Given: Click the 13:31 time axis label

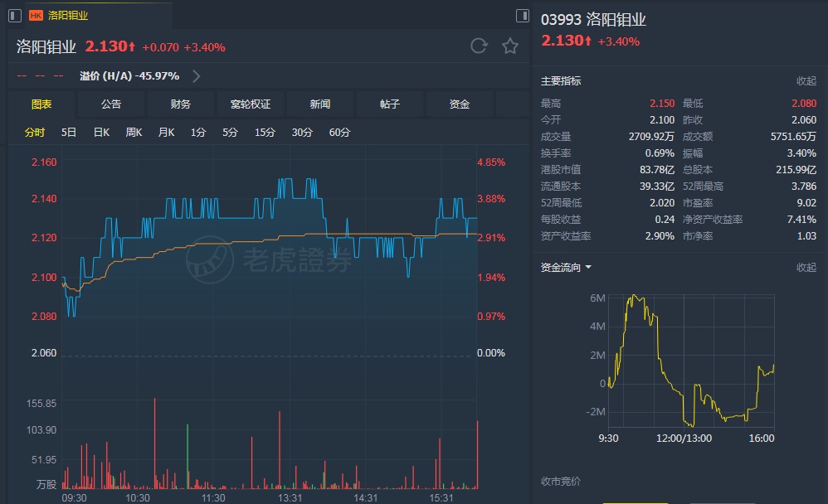Looking at the screenshot, I should click(290, 497).
